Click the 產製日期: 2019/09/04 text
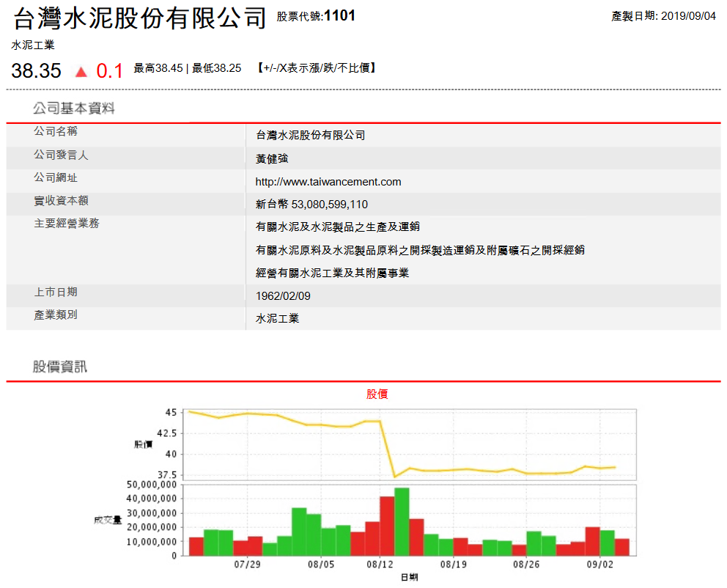Screen dimensions: 727x588 point(663,16)
